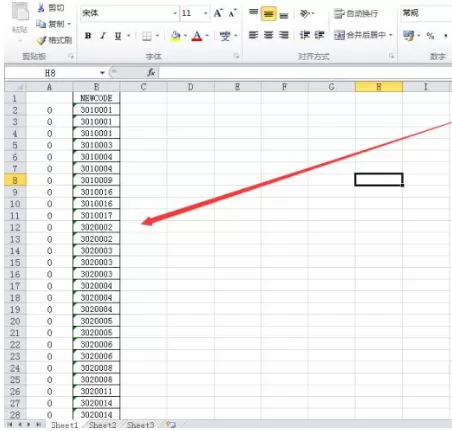Toggle Underline formatting
Screen dimensions: 452x431
(x=118, y=35)
